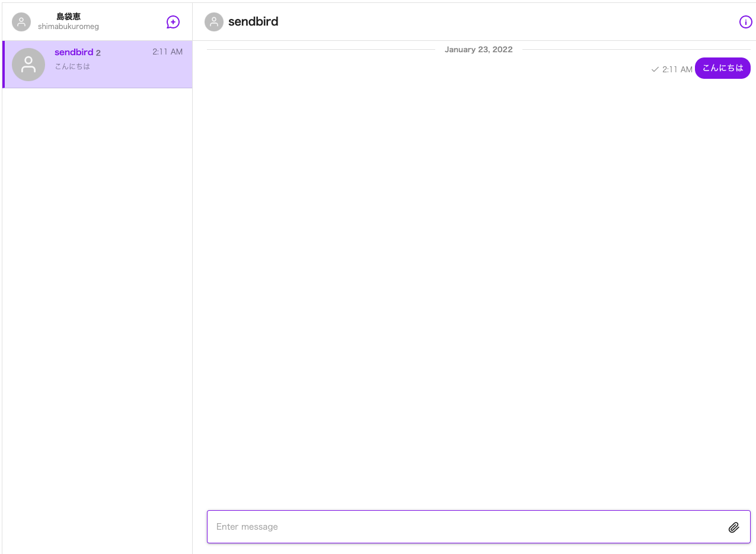
Task: Open the user profile avatar for shimabukuromeg
Action: coord(21,22)
